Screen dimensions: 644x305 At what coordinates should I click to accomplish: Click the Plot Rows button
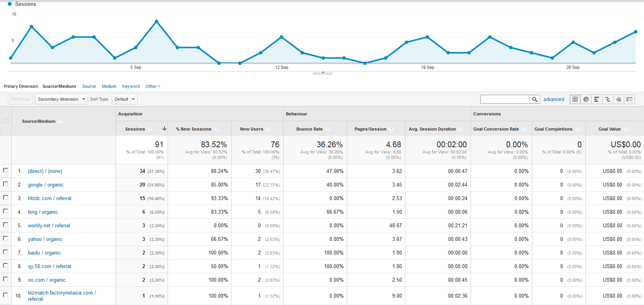(20, 99)
